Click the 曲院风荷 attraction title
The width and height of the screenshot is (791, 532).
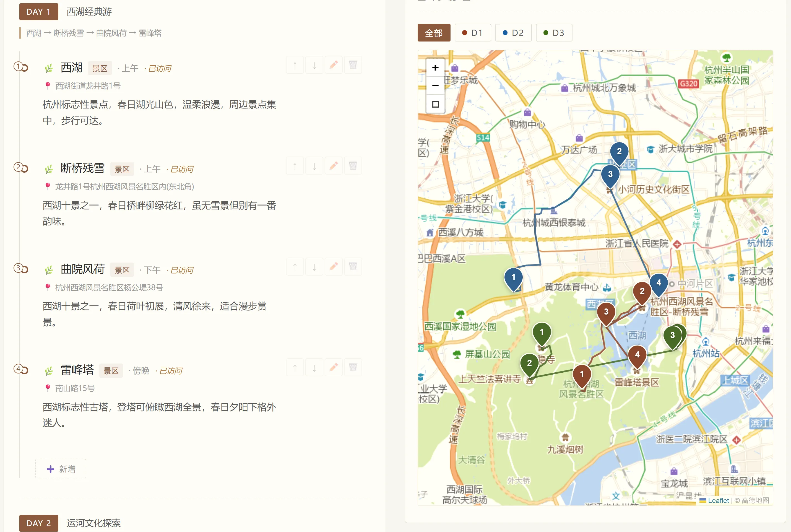tap(82, 269)
